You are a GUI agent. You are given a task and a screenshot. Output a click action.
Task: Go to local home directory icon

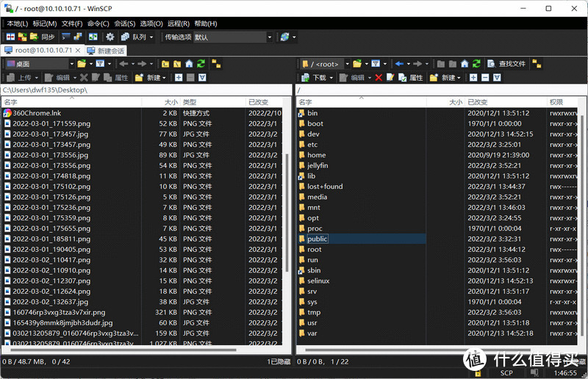[189, 64]
